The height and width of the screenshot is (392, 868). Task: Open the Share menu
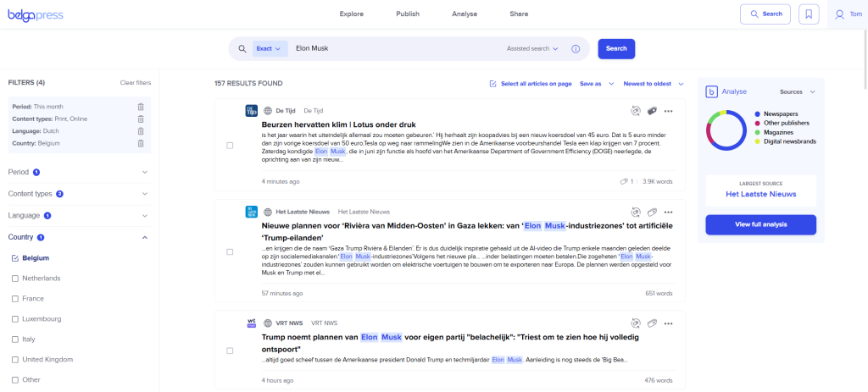point(519,14)
